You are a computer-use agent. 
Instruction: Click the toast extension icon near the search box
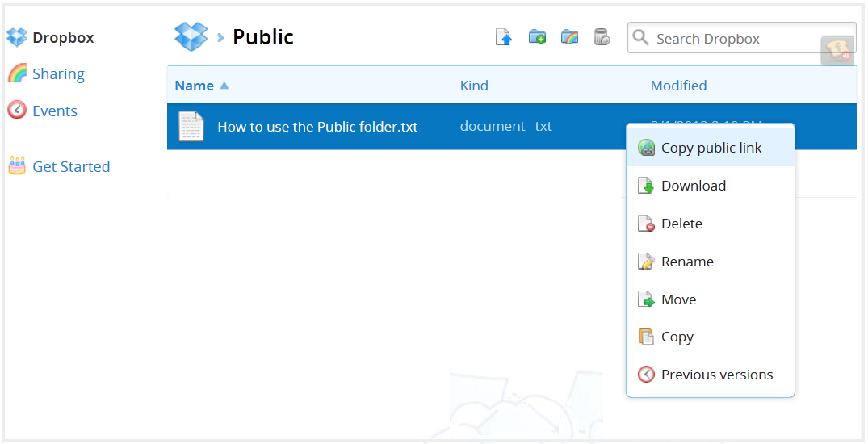(837, 51)
